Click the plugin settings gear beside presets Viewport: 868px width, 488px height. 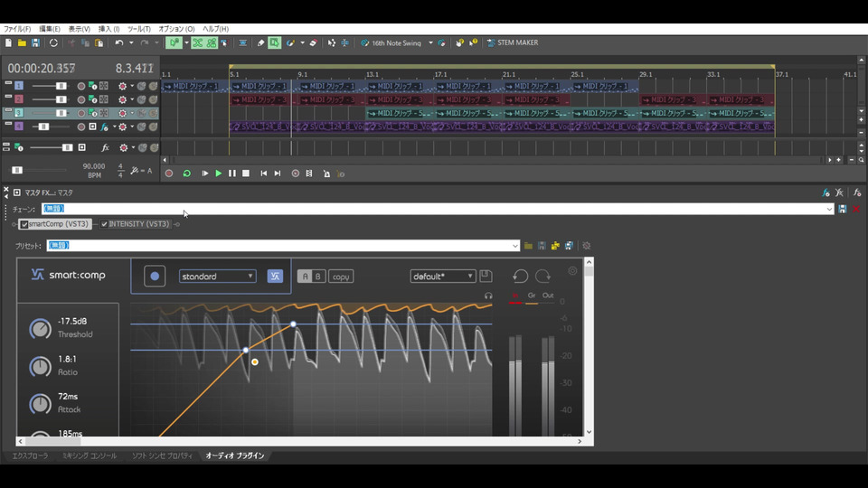[x=586, y=246]
